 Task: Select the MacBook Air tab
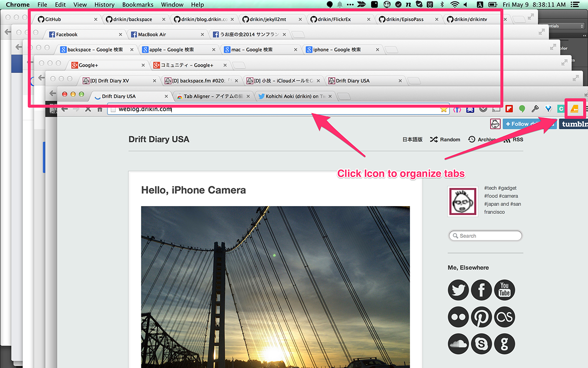pos(168,34)
